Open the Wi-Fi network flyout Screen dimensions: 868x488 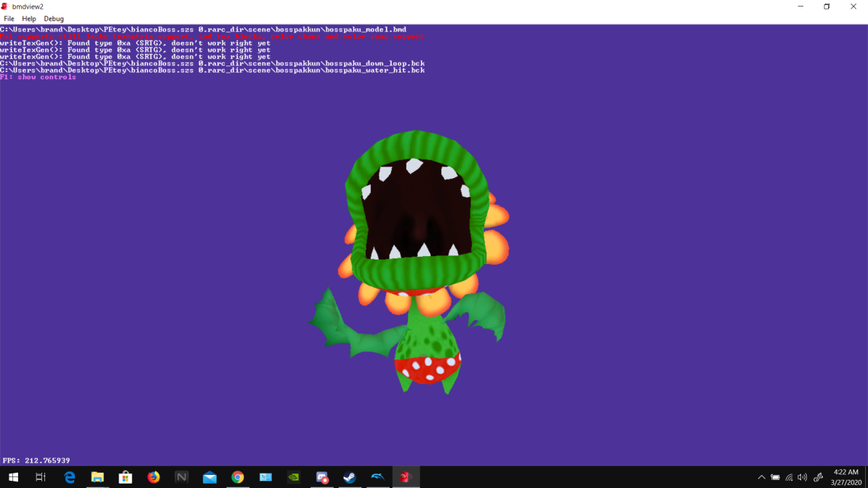789,477
